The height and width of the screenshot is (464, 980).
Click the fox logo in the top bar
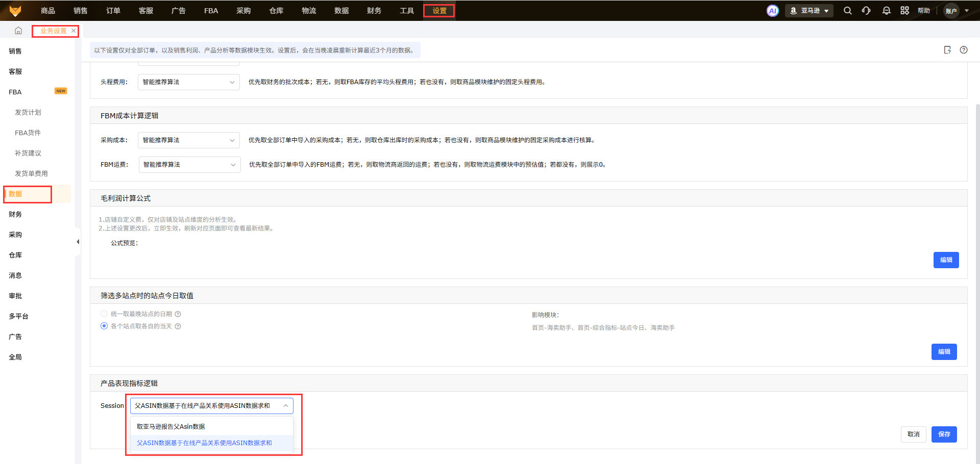click(15, 10)
